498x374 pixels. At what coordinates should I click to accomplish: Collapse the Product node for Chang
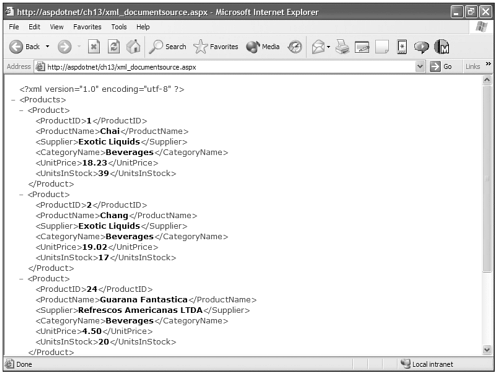pos(21,195)
